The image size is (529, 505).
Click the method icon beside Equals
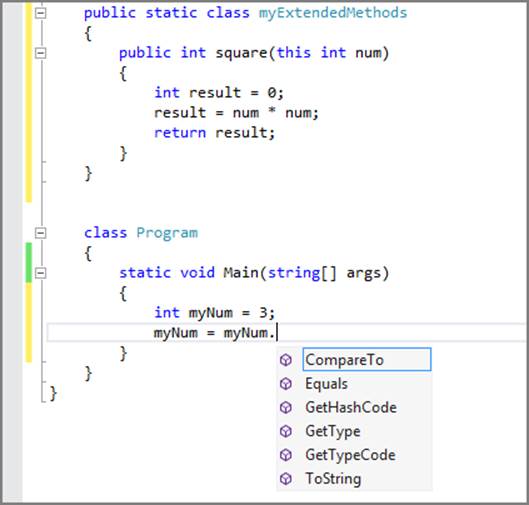coord(286,384)
